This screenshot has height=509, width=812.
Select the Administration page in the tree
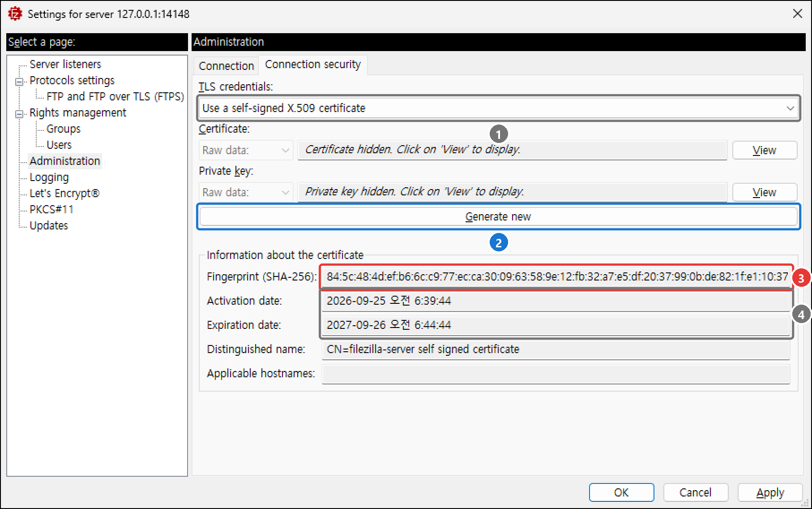(x=65, y=161)
